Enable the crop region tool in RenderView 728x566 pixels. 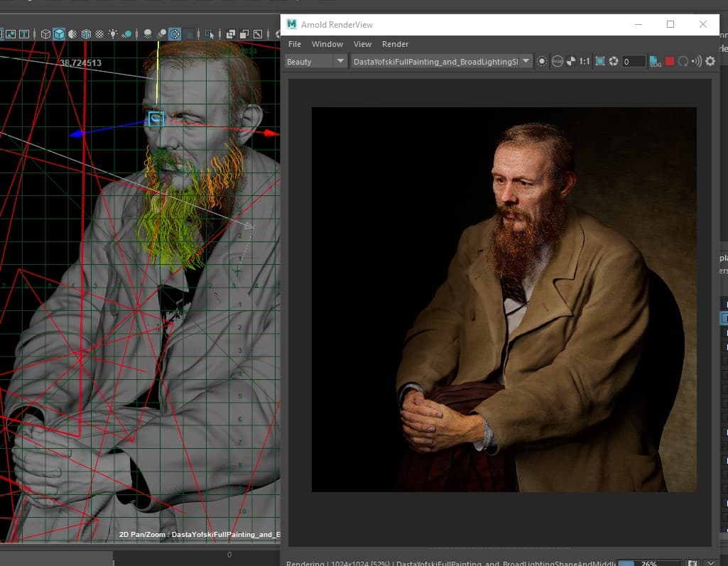[x=600, y=61]
